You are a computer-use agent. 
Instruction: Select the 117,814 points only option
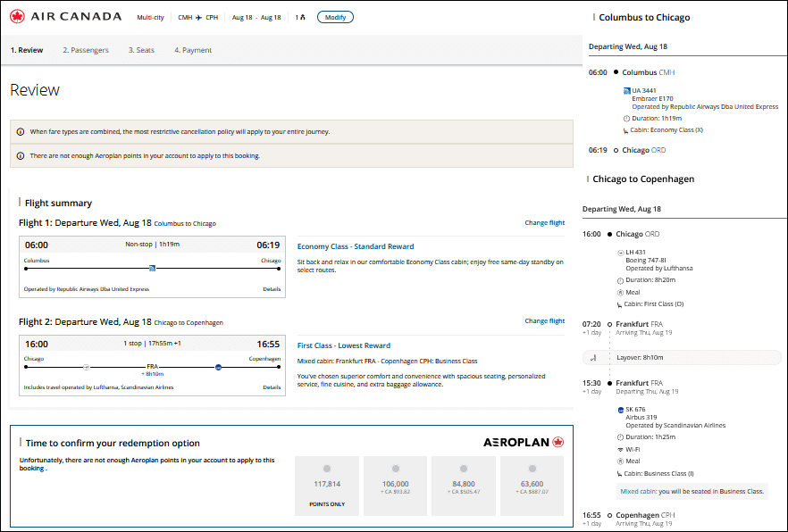coord(327,486)
